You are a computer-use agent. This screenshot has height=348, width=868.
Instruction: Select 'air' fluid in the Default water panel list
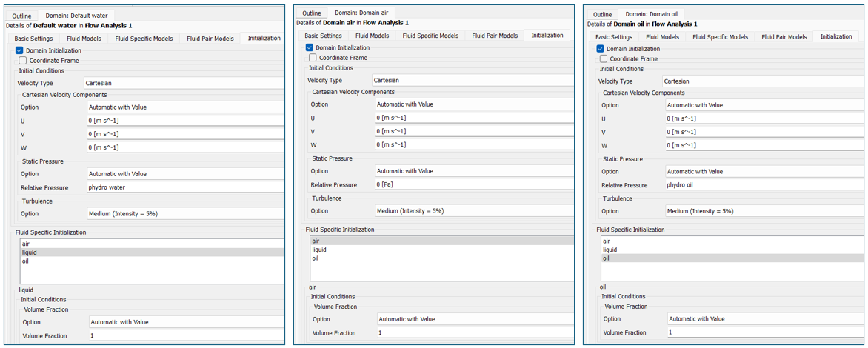pos(27,244)
